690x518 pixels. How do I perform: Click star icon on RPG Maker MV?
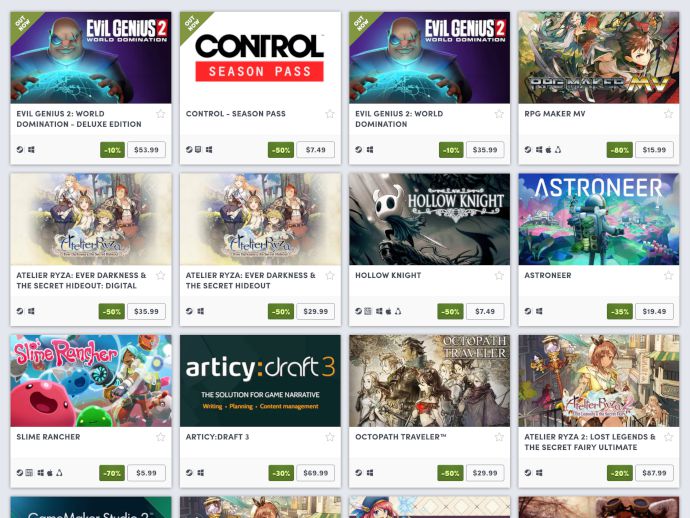(x=668, y=114)
